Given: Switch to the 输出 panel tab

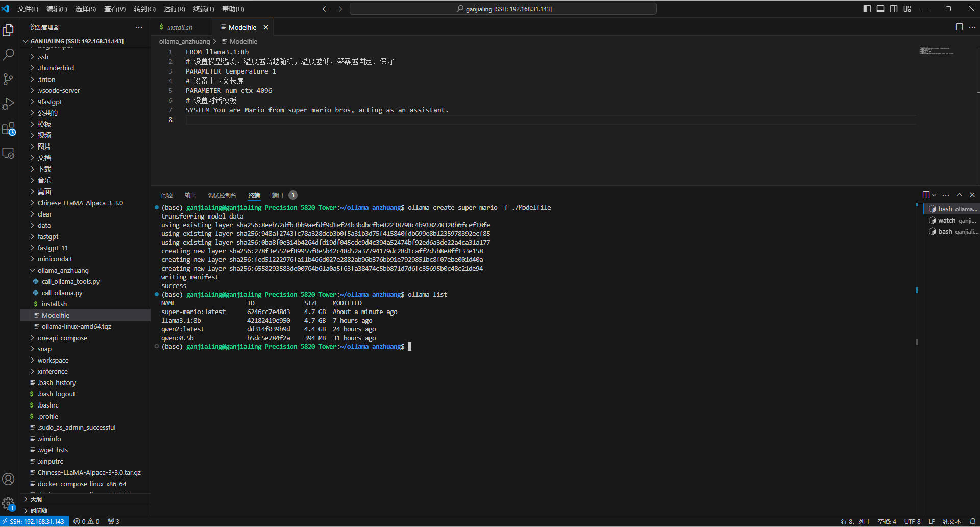Looking at the screenshot, I should tap(190, 195).
